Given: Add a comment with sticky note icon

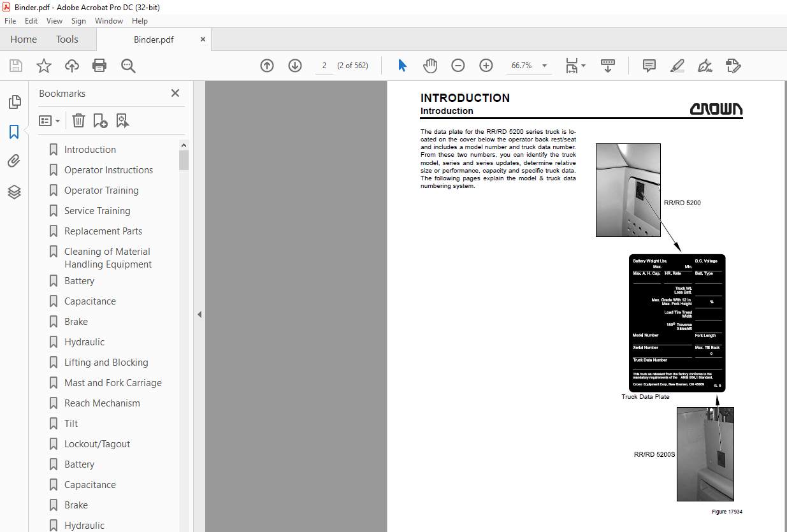Looking at the screenshot, I should [649, 66].
